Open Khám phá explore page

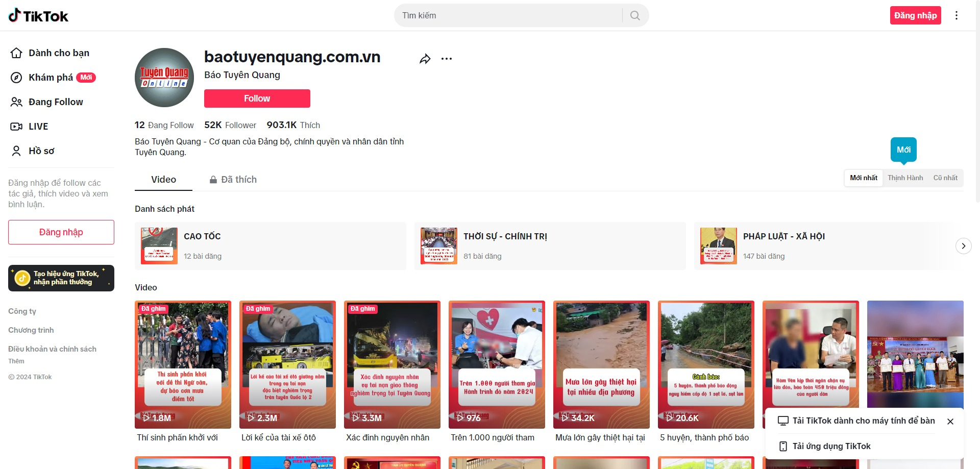click(53, 78)
